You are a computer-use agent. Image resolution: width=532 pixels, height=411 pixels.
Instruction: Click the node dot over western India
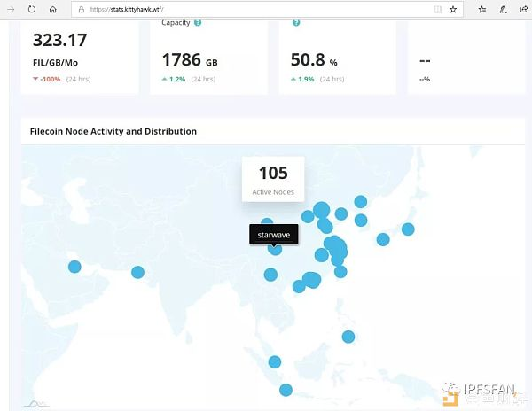[137, 272]
